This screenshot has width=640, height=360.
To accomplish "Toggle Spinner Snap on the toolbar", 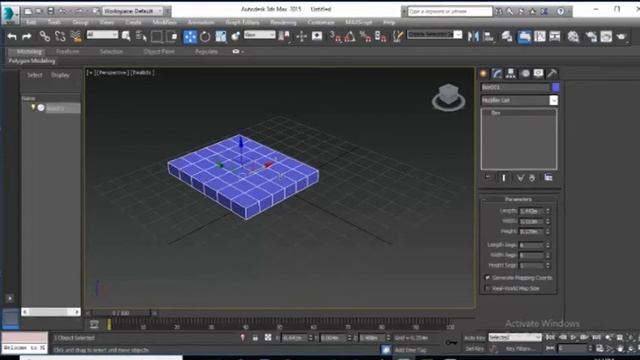I will point(380,37).
